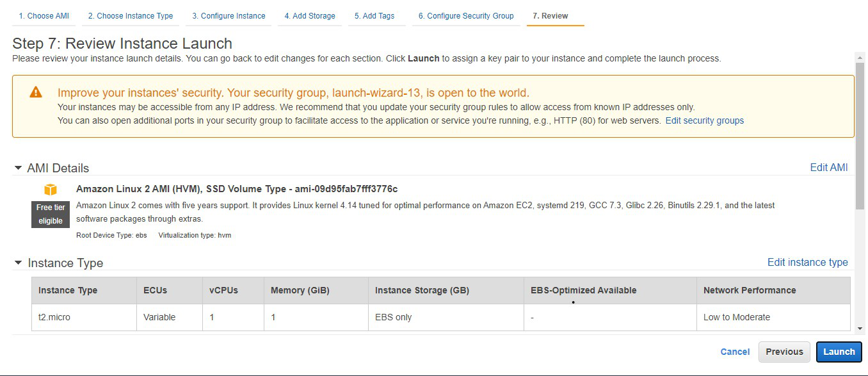Click the orange warning triangle icon
Screen dimensions: 868x376
[36, 92]
